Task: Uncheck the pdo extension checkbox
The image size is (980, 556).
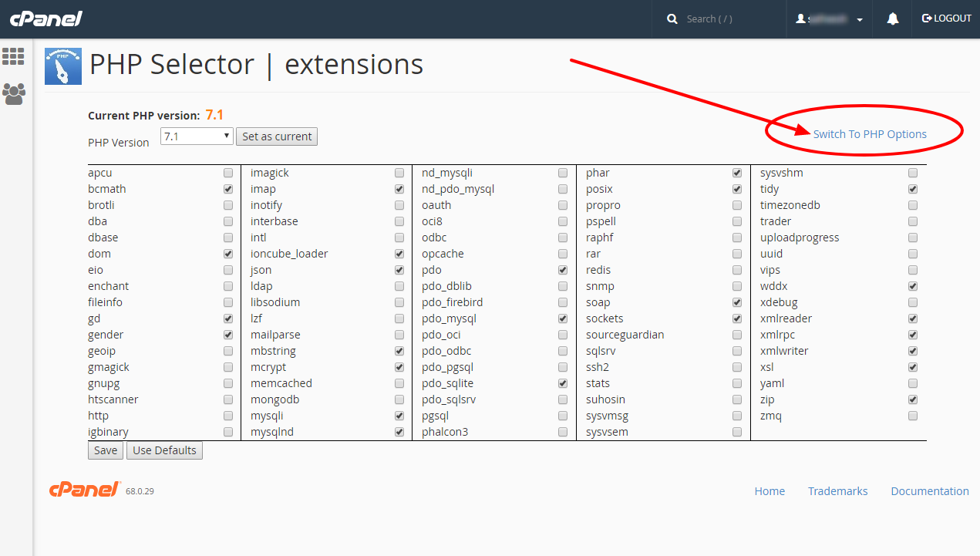Action: pyautogui.click(x=563, y=270)
